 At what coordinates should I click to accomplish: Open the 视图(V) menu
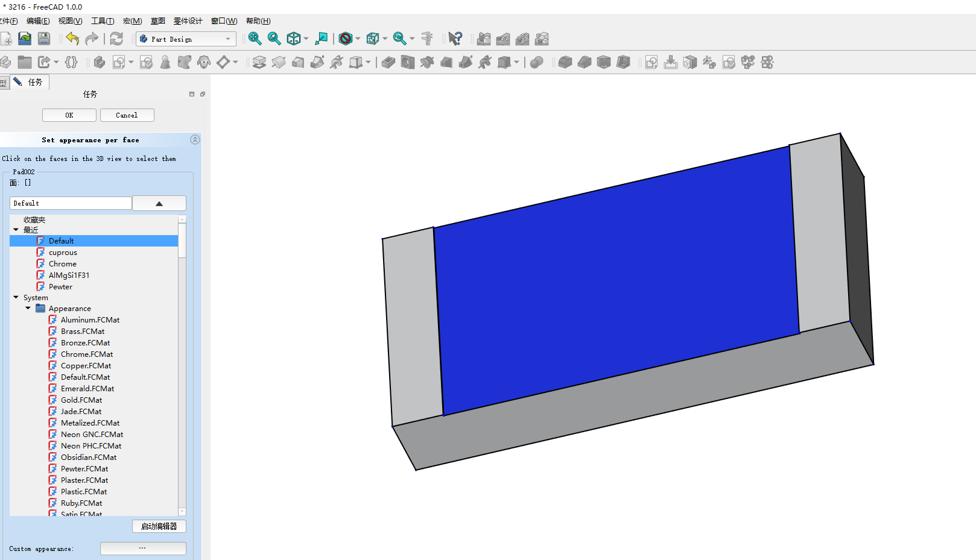click(x=70, y=21)
